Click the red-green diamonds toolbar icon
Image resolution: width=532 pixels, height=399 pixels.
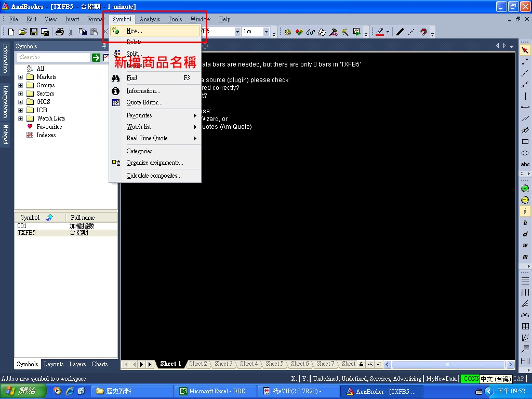pyautogui.click(x=299, y=32)
